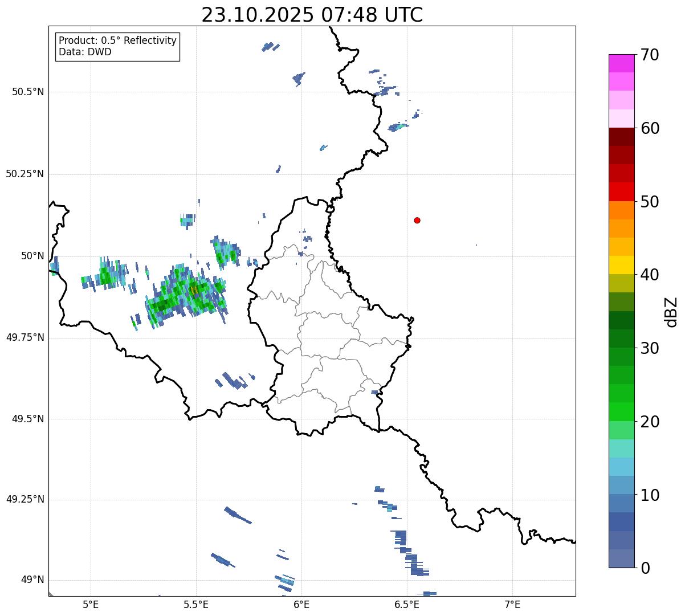Pick the bright green swatch above 20
Image resolution: width=685 pixels, height=616 pixels.
coord(621,411)
